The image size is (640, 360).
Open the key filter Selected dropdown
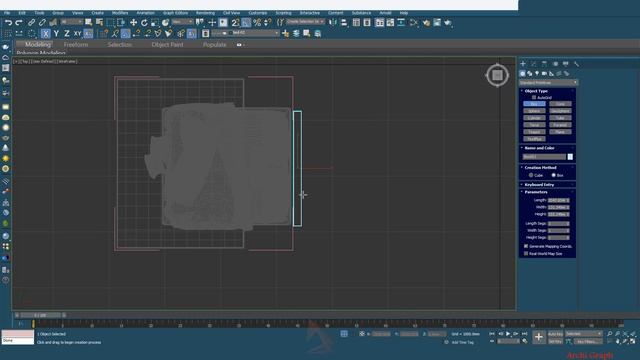pos(583,334)
